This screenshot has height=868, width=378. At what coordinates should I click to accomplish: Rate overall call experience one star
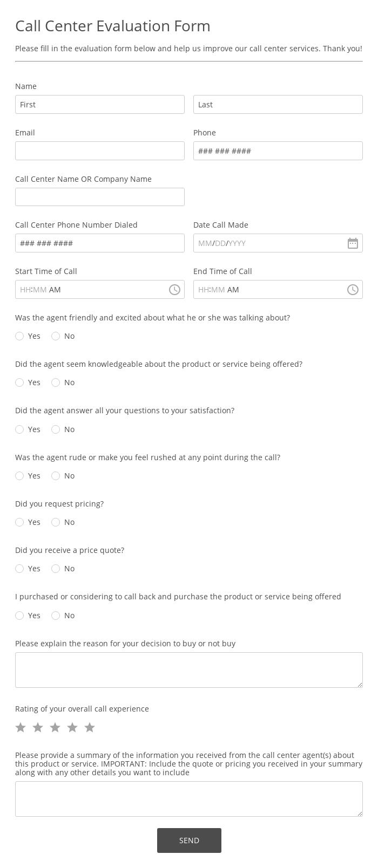tap(21, 728)
